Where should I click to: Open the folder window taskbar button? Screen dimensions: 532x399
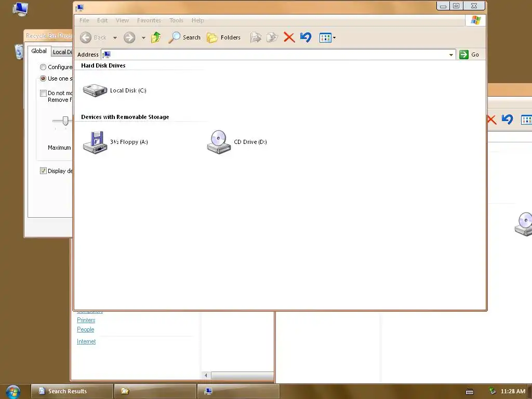point(155,391)
